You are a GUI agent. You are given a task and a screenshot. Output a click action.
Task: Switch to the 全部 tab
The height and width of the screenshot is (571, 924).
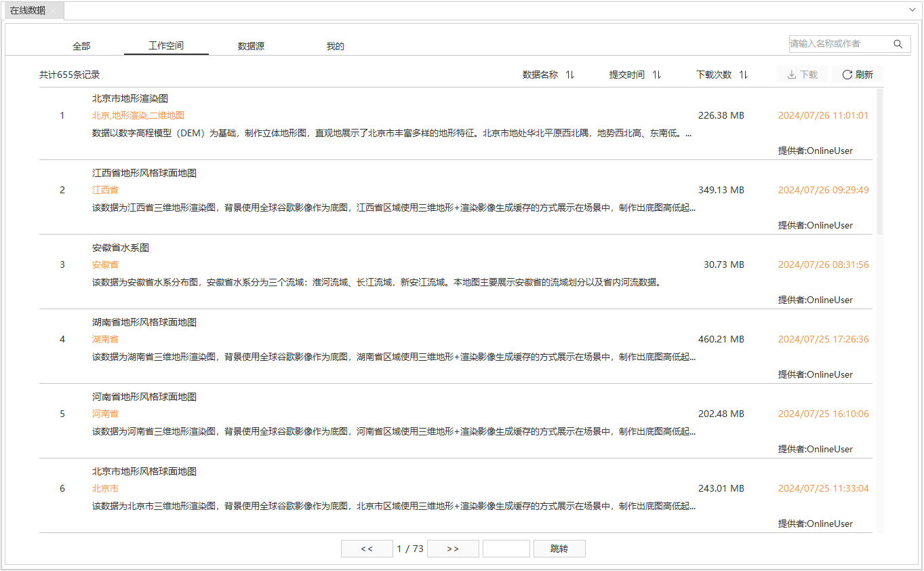pos(81,46)
